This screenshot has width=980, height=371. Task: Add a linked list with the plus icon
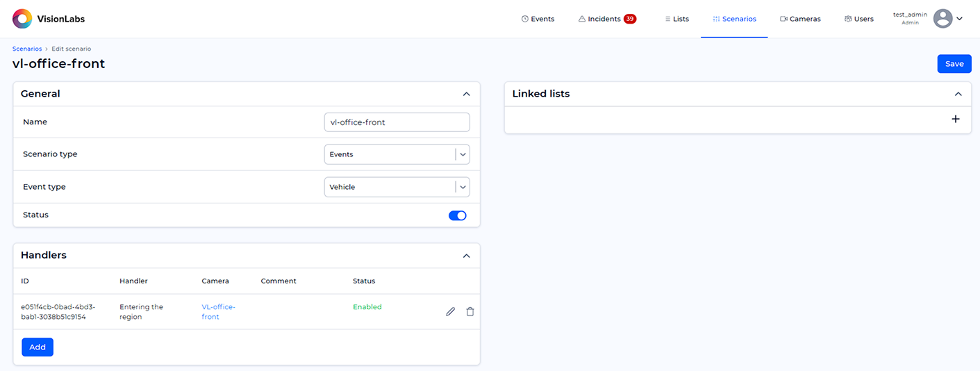[956, 119]
